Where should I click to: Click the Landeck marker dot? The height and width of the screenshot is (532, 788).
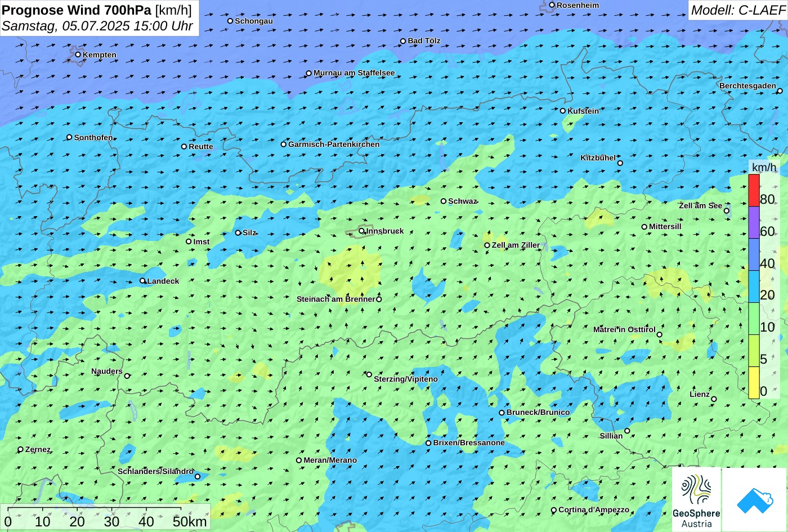coord(142,281)
